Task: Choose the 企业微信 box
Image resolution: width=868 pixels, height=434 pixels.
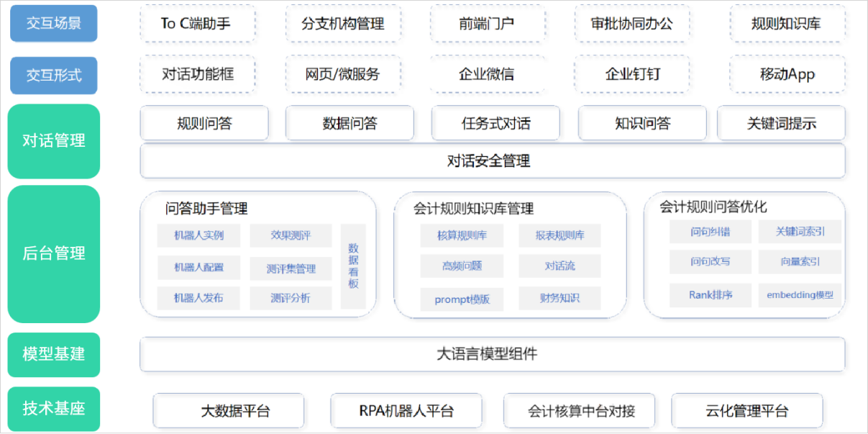Action: pyautogui.click(x=487, y=74)
